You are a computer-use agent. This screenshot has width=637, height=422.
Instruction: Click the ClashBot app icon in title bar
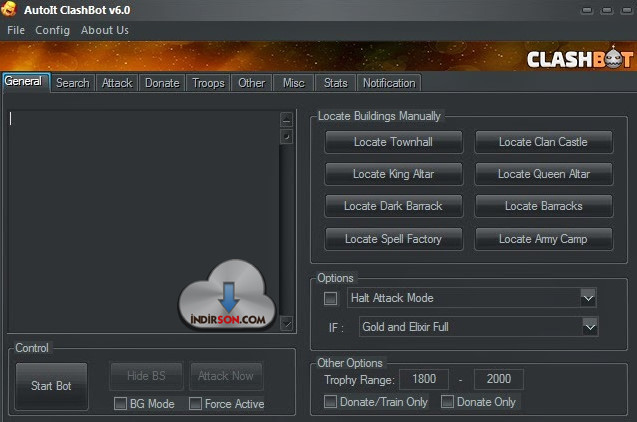click(9, 9)
